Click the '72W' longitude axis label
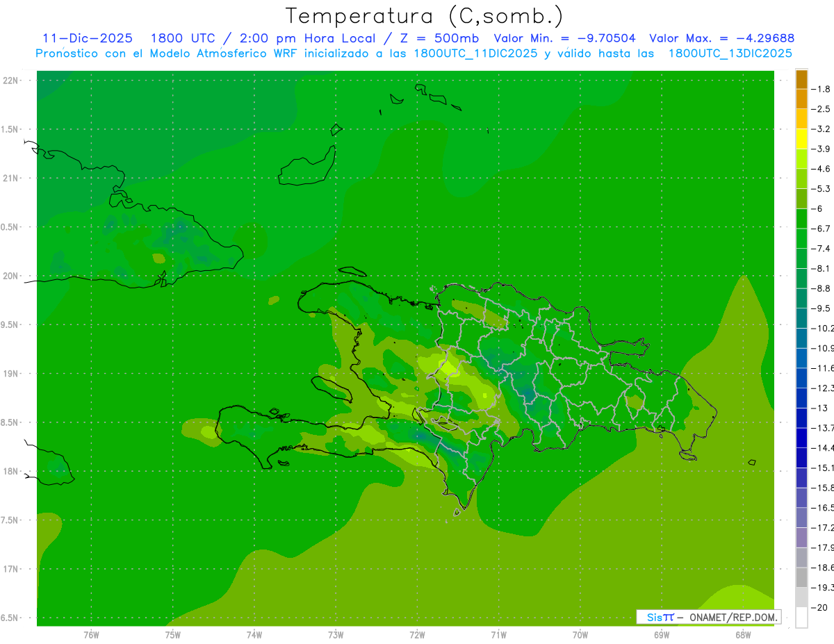This screenshot has width=834, height=644. (x=417, y=634)
